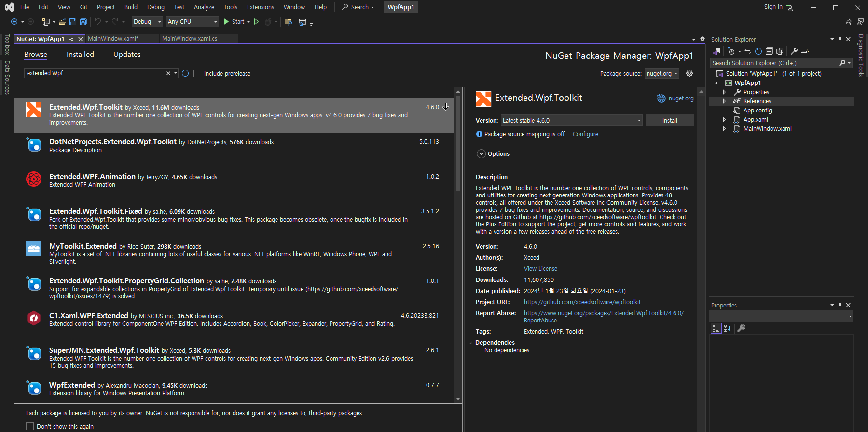Click the package list scroll down arrow
The height and width of the screenshot is (432, 868).
click(458, 399)
